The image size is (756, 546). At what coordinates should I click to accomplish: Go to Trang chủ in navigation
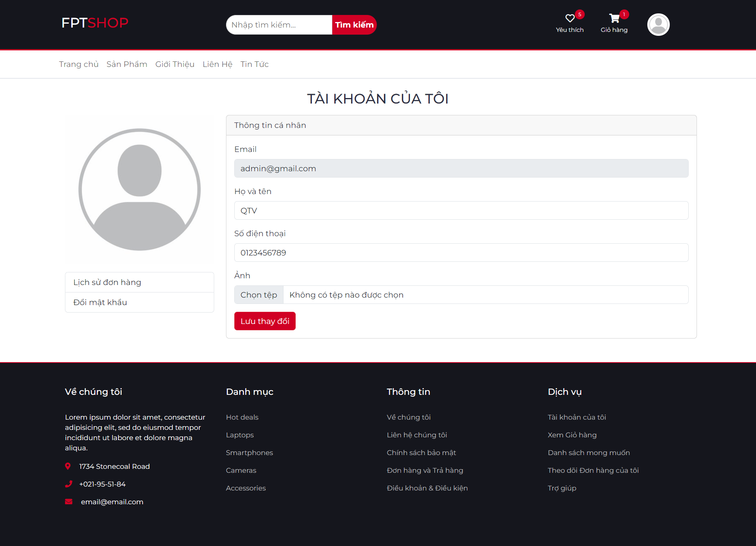coord(79,64)
